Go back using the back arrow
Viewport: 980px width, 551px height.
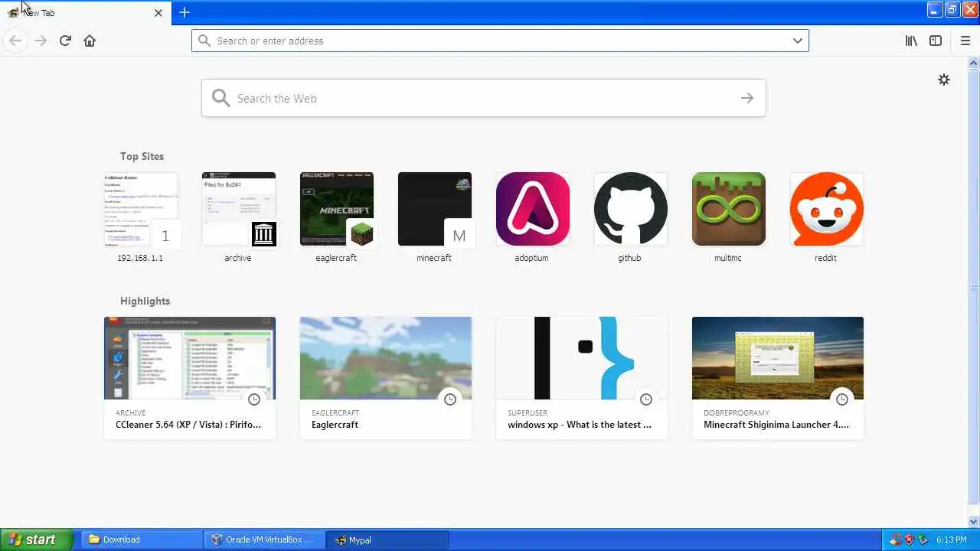click(x=15, y=41)
